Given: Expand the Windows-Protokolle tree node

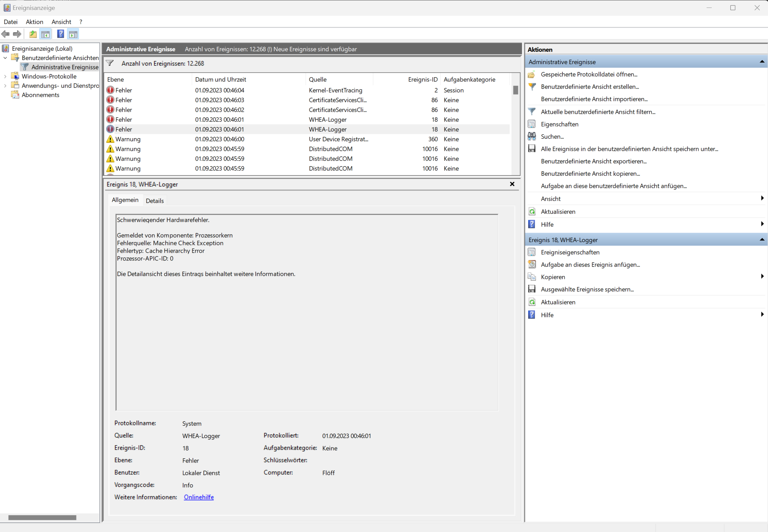Looking at the screenshot, I should coord(5,76).
